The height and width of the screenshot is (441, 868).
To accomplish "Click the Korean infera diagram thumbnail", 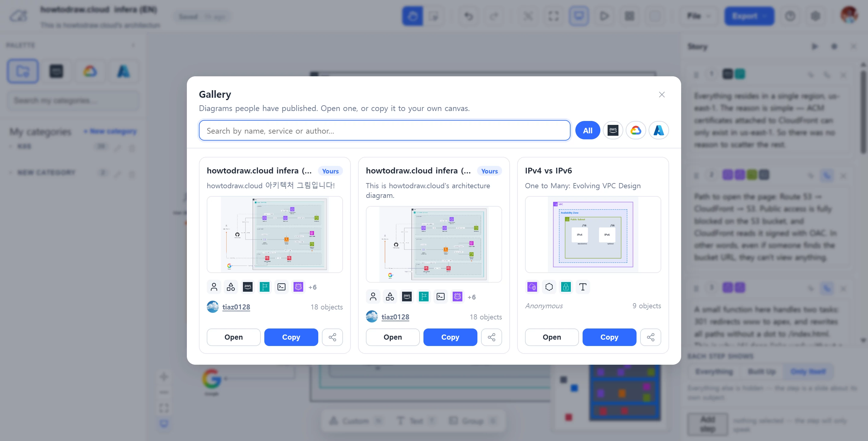I will [x=275, y=234].
